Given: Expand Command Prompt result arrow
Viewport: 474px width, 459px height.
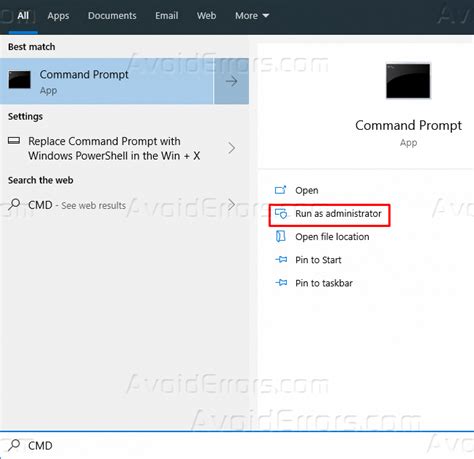Looking at the screenshot, I should [232, 81].
